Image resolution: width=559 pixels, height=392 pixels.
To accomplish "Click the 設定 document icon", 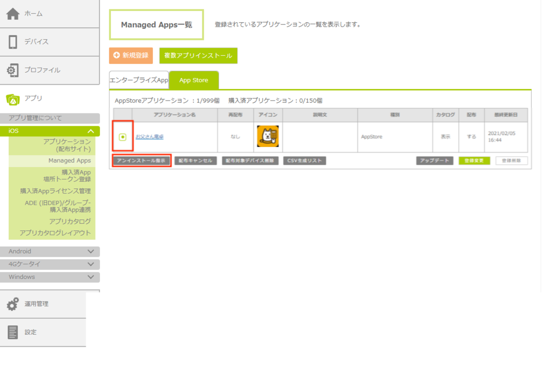I will (13, 332).
